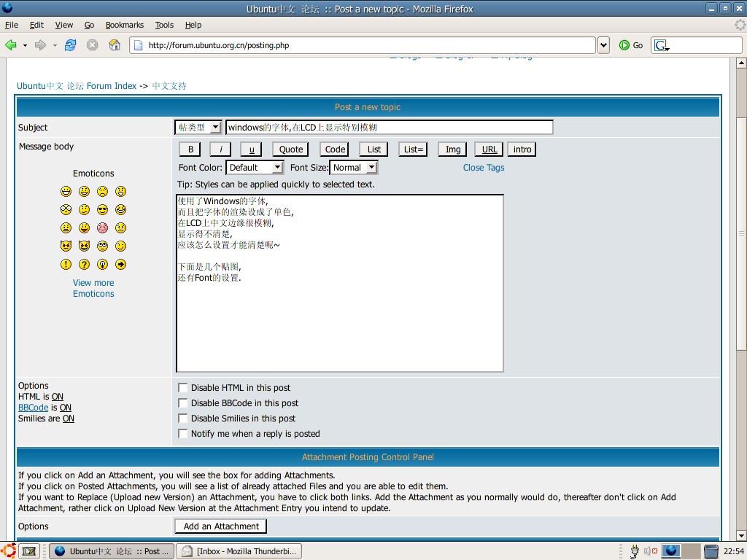Check Disable Smilies in this post

182,418
